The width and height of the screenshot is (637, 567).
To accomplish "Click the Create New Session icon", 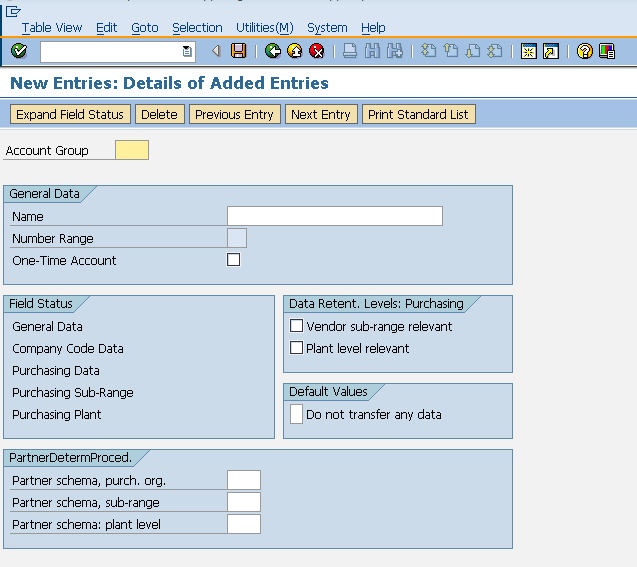I will (529, 51).
